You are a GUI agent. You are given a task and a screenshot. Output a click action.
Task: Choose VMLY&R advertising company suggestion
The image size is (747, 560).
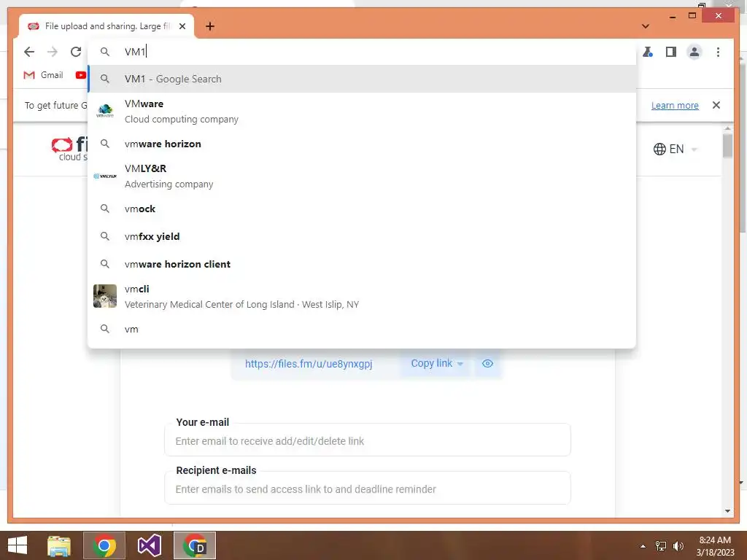coord(362,176)
